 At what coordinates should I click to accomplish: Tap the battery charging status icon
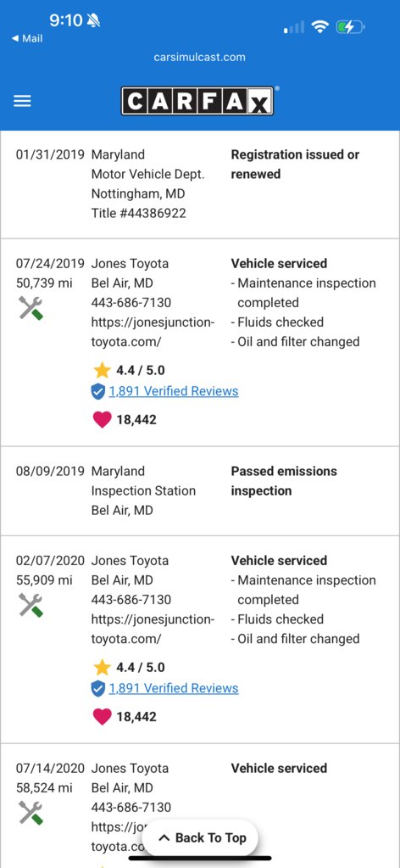click(x=350, y=26)
